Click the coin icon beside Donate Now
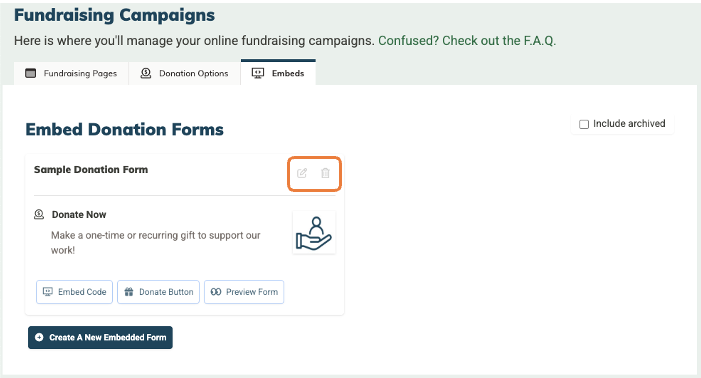 tap(39, 214)
